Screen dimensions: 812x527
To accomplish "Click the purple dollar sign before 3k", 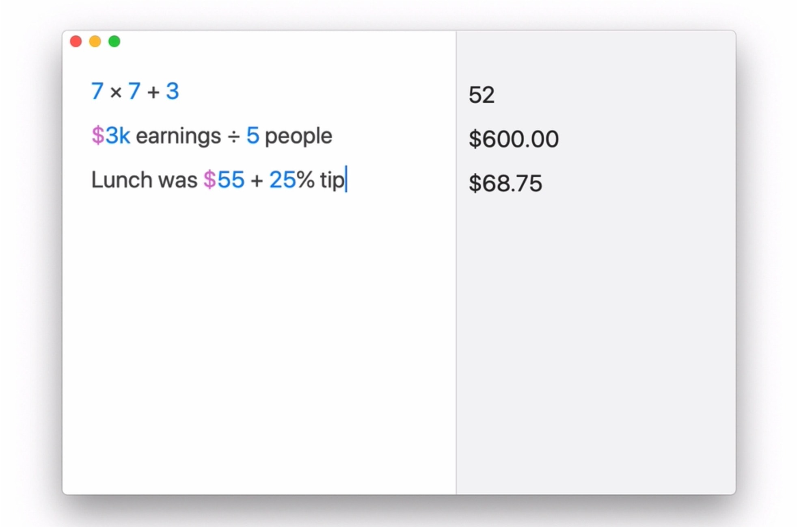I will click(97, 135).
